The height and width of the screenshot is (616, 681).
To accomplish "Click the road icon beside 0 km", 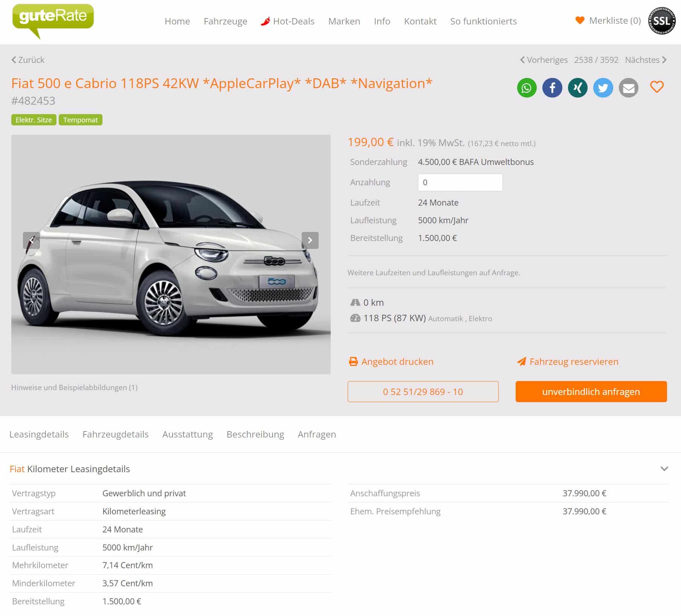I will [x=355, y=302].
